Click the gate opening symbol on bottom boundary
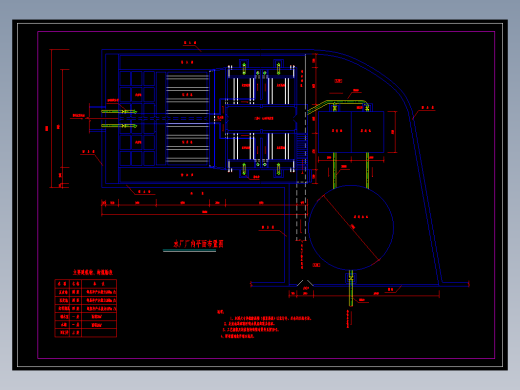The height and width of the screenshot is (390, 520). 305,283
